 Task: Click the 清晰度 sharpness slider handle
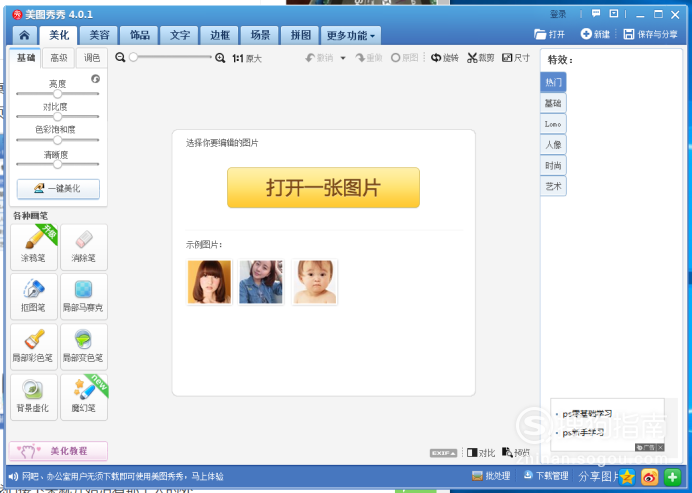pyautogui.click(x=57, y=164)
